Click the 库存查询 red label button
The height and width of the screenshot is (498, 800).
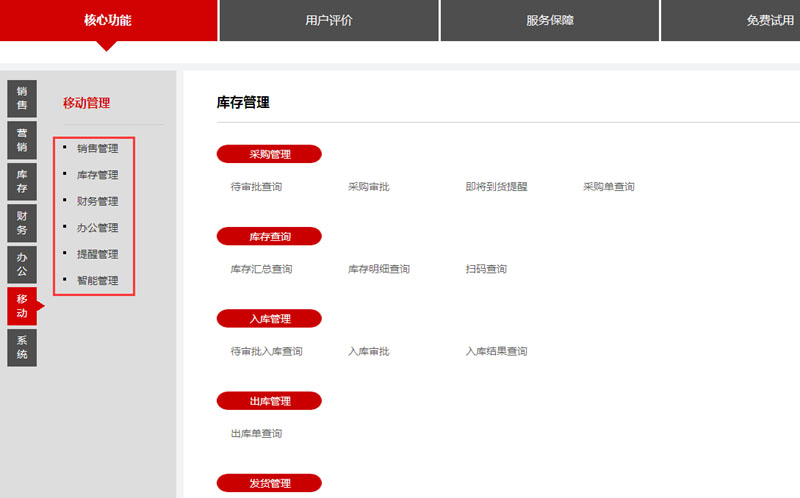point(269,237)
